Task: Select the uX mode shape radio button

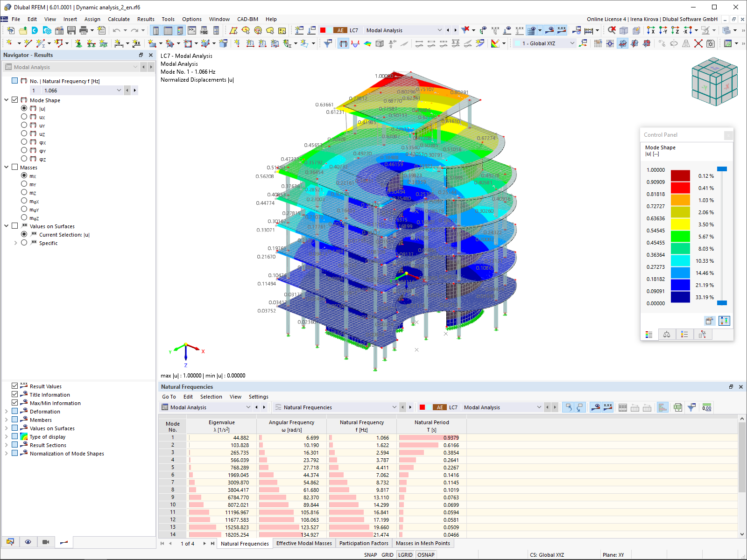Action: [24, 117]
